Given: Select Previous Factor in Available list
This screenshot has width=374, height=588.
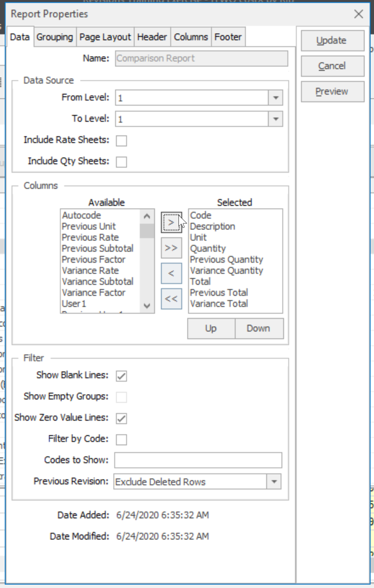Looking at the screenshot, I should click(93, 259).
